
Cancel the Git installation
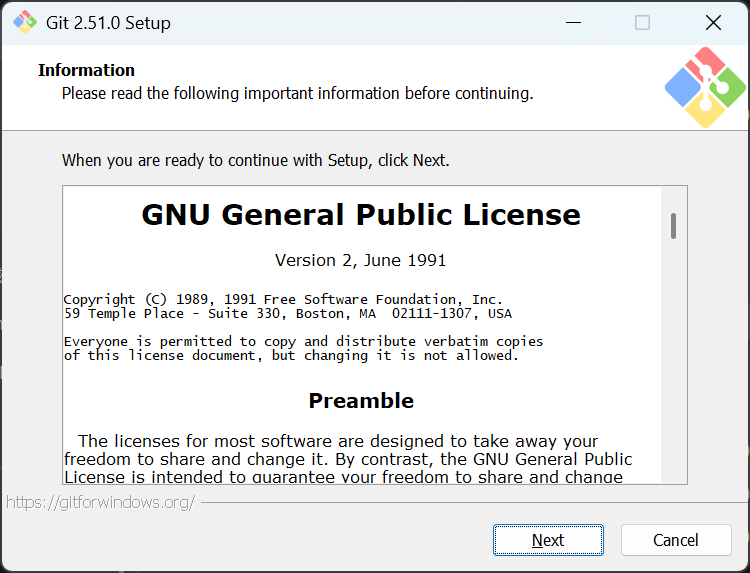point(676,540)
